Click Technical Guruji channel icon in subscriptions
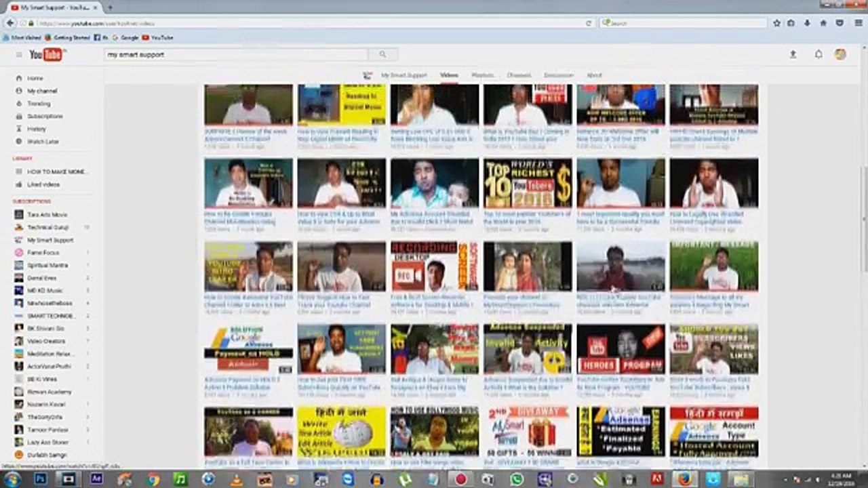The image size is (868, 488). [19, 227]
